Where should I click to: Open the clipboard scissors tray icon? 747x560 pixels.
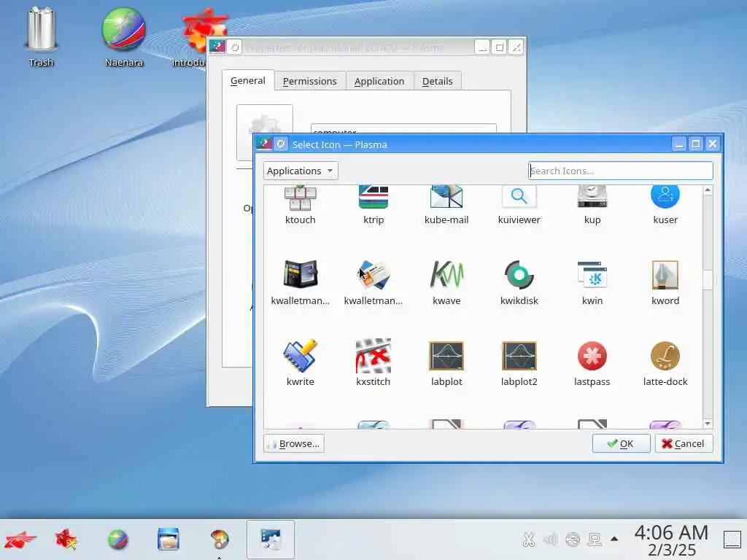[528, 540]
